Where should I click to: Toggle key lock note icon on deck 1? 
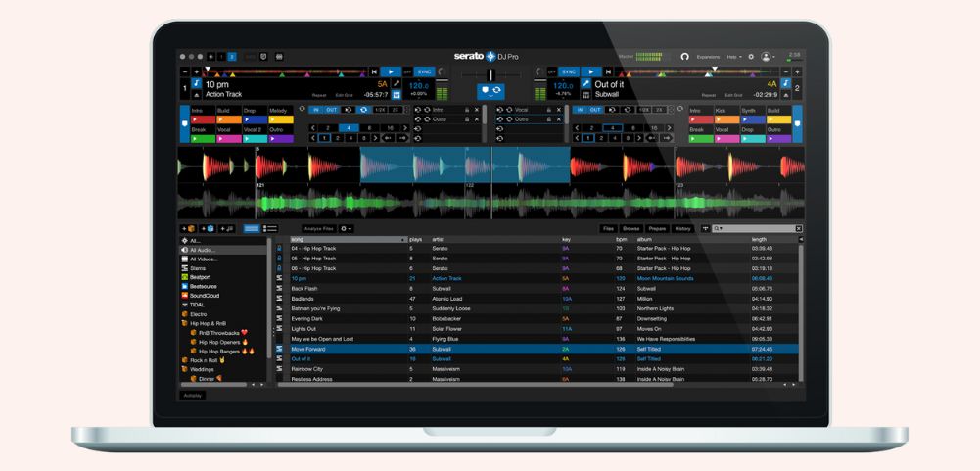[x=196, y=83]
